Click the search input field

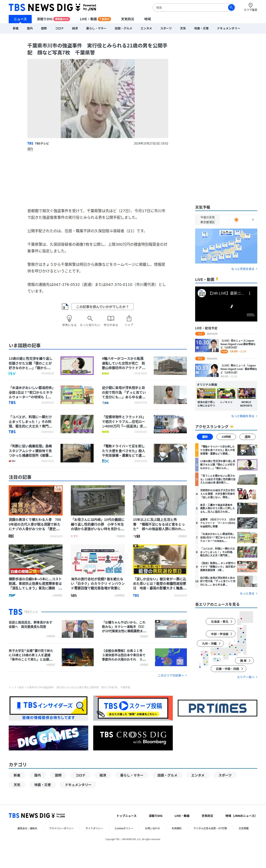click(190, 7)
